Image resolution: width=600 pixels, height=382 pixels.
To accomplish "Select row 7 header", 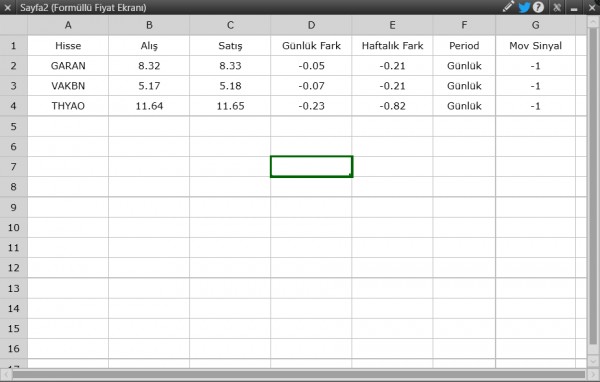I will tap(14, 167).
